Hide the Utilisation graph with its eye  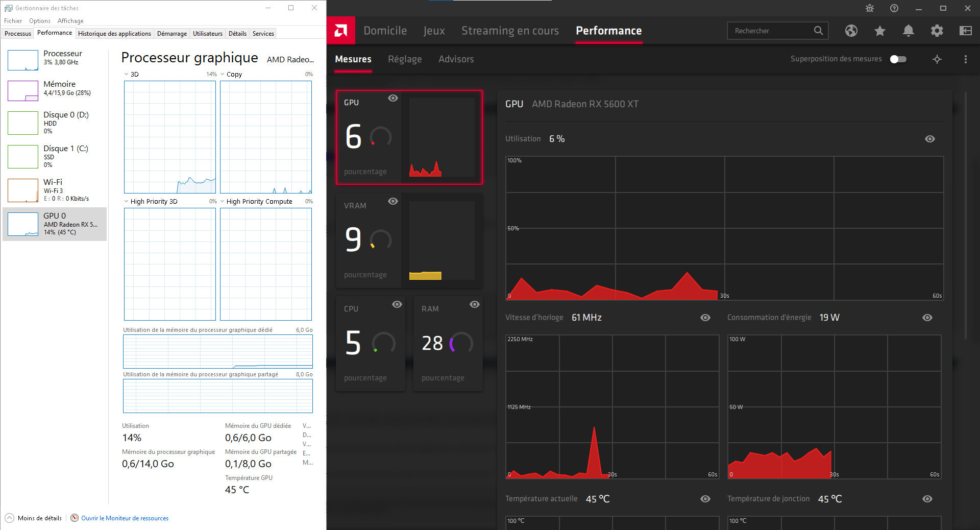(x=930, y=139)
